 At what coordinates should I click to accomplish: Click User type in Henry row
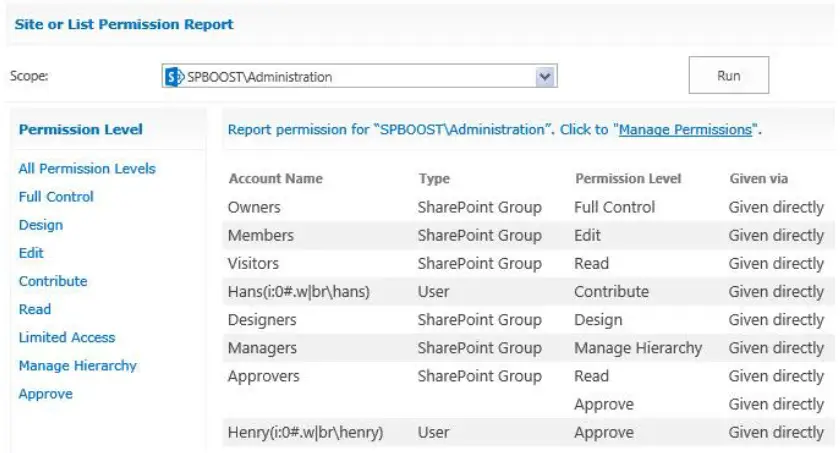click(x=433, y=433)
